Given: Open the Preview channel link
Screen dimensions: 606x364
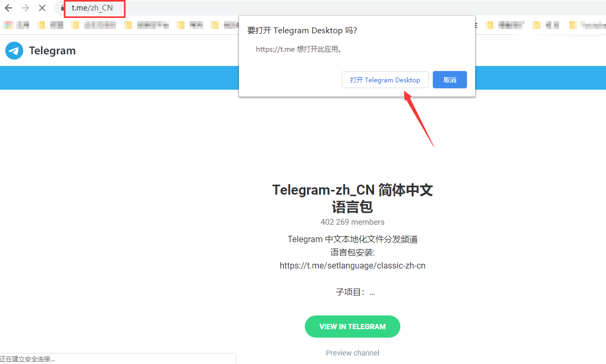Looking at the screenshot, I should coord(352,352).
